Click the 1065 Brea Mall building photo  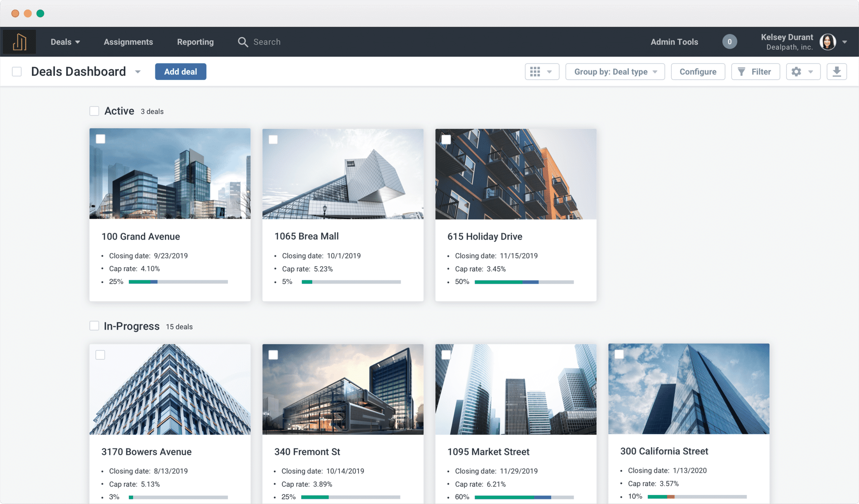[x=343, y=174]
